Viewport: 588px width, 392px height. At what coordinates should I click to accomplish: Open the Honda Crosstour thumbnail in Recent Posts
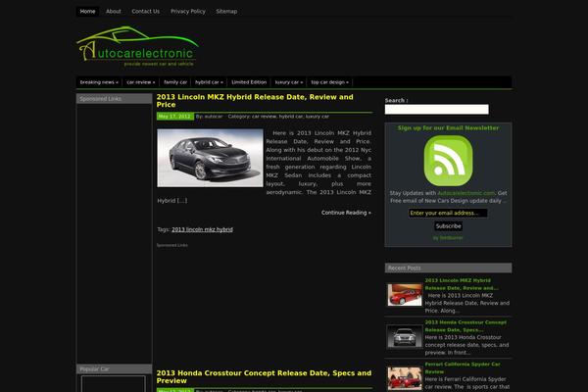coord(404,335)
